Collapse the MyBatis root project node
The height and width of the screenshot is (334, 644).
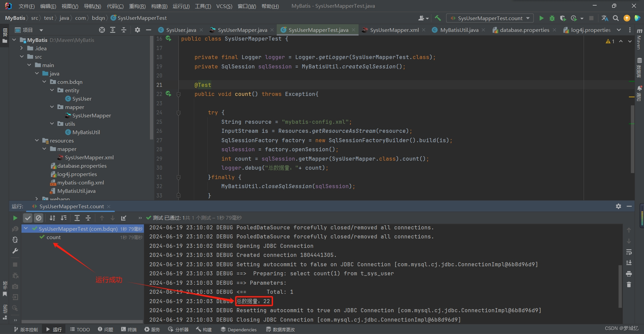tap(14, 40)
